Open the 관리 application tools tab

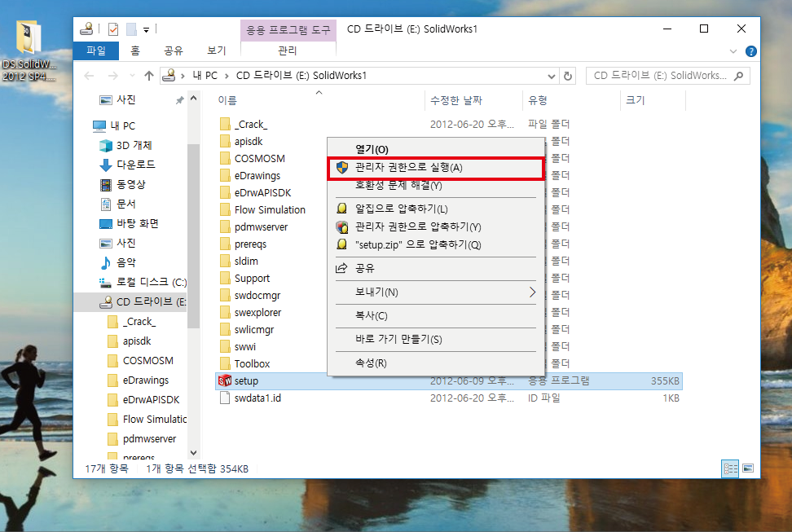(x=288, y=51)
